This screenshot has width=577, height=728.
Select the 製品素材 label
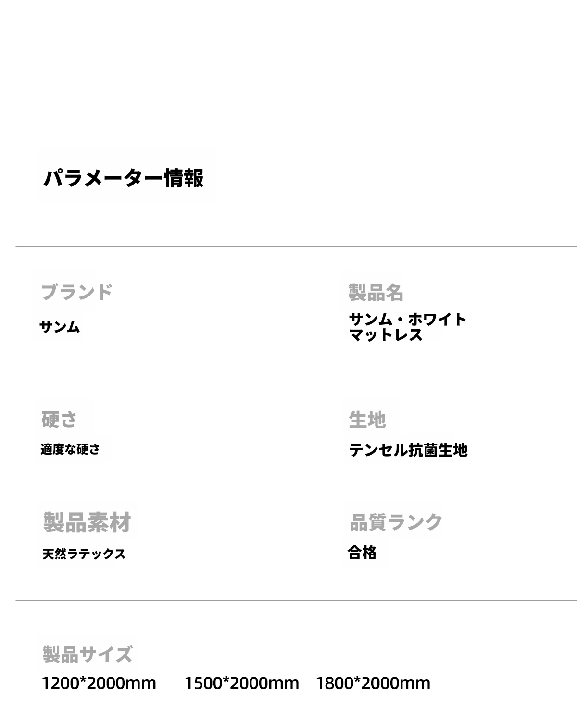(87, 522)
